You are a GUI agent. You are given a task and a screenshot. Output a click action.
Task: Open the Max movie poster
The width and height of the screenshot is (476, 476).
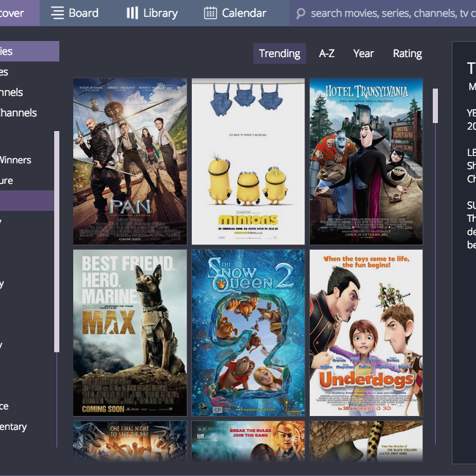click(x=130, y=332)
